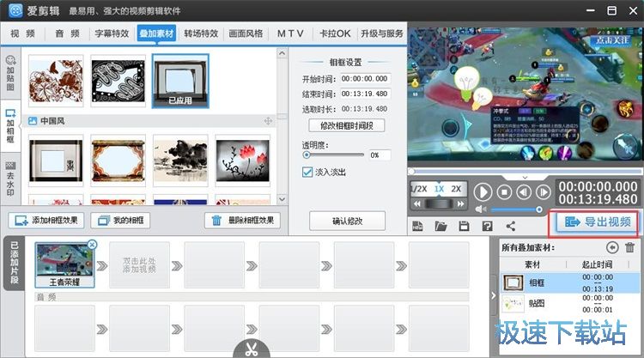Click the frame list scroll-down arrow
Image resolution: width=644 pixels, height=358 pixels.
tap(282, 199)
